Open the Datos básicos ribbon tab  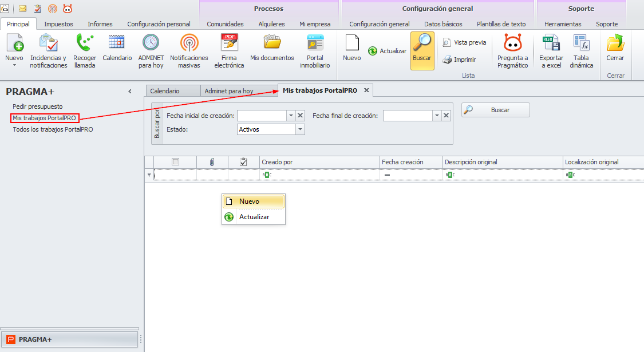443,24
